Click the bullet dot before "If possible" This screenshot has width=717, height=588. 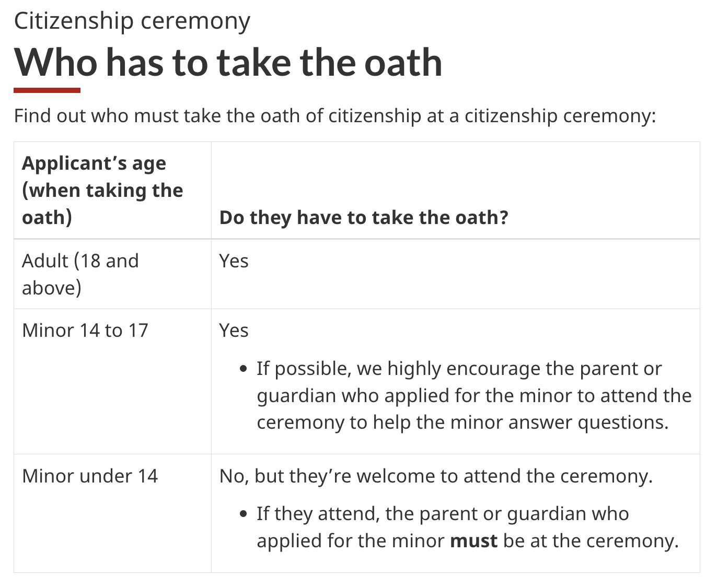pyautogui.click(x=243, y=369)
